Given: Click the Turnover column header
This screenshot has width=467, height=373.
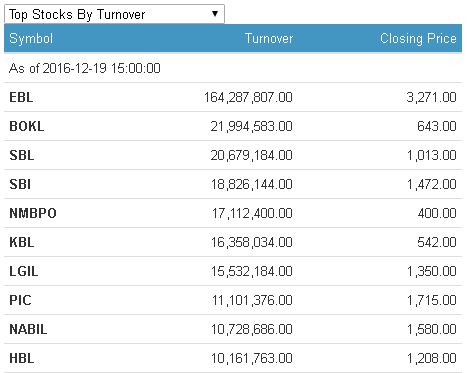Looking at the screenshot, I should [269, 38].
